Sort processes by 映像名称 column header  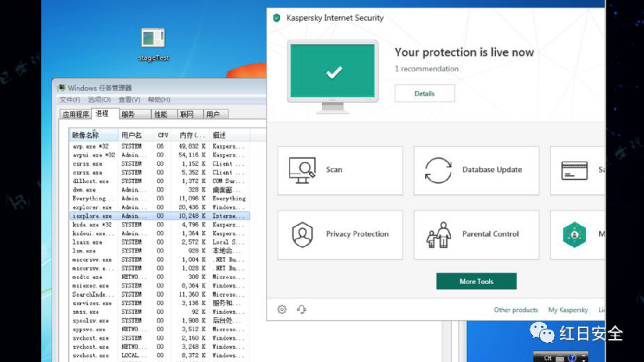(94, 135)
